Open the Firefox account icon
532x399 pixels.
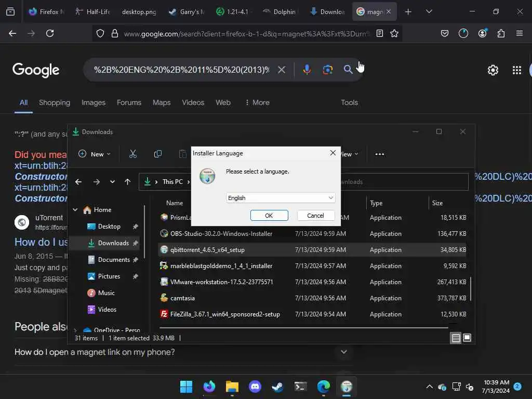coord(483,33)
